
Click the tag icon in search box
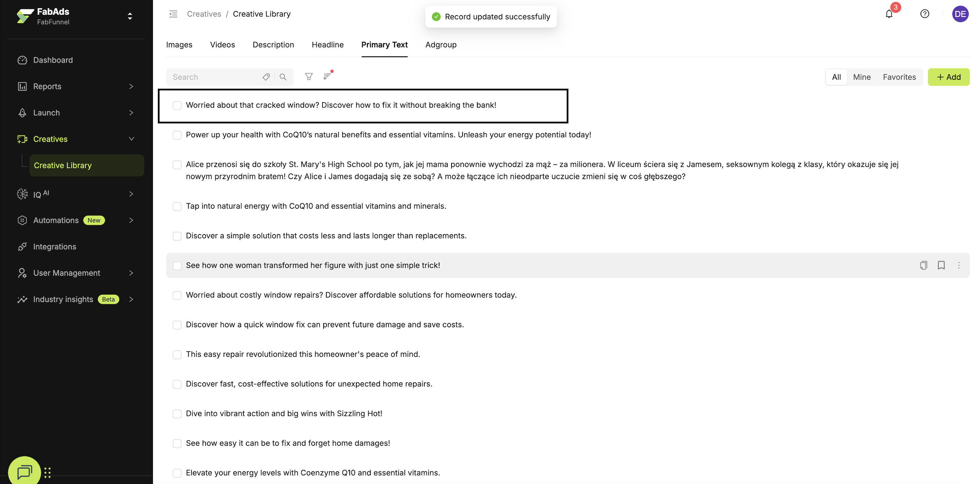(x=266, y=77)
